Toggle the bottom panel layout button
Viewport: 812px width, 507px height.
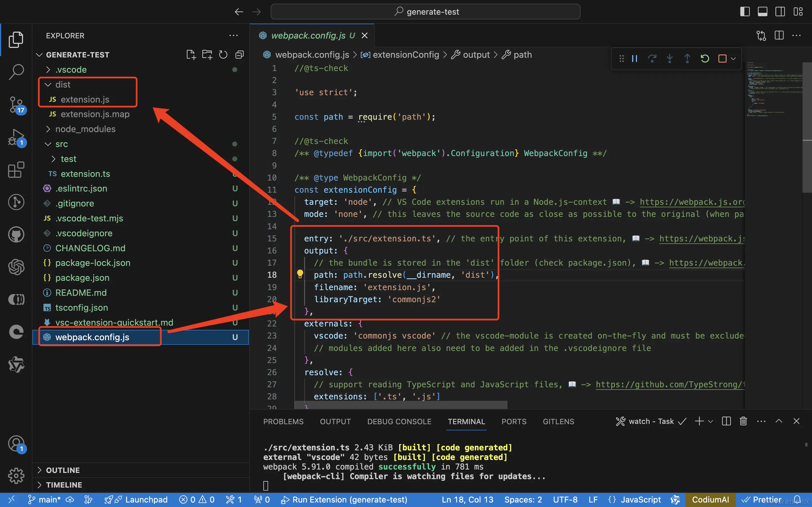(x=762, y=12)
